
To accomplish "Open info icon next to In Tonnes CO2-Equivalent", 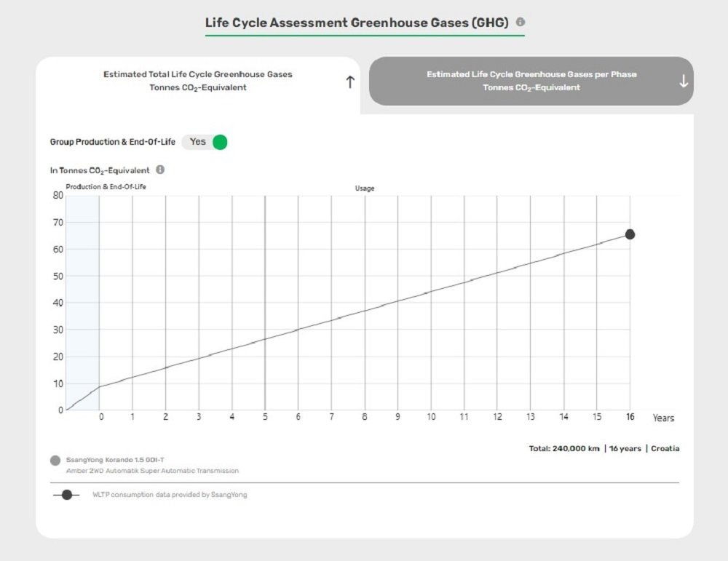I will click(160, 170).
